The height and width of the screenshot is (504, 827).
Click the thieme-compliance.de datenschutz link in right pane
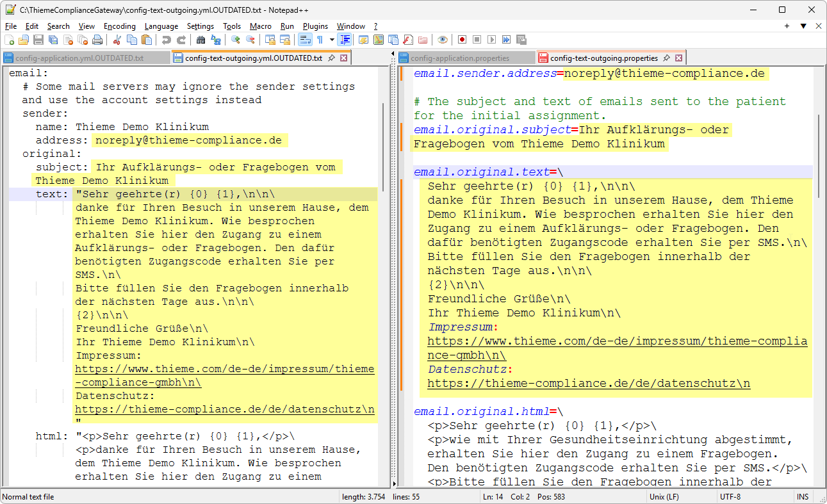[x=589, y=384]
